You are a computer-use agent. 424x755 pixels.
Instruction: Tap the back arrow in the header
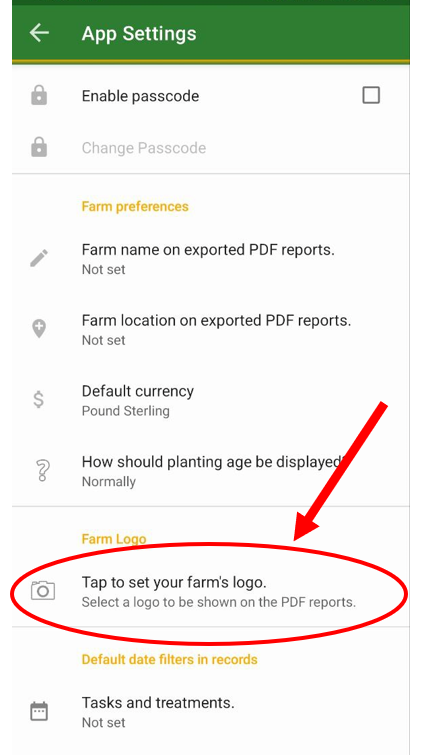(x=39, y=33)
